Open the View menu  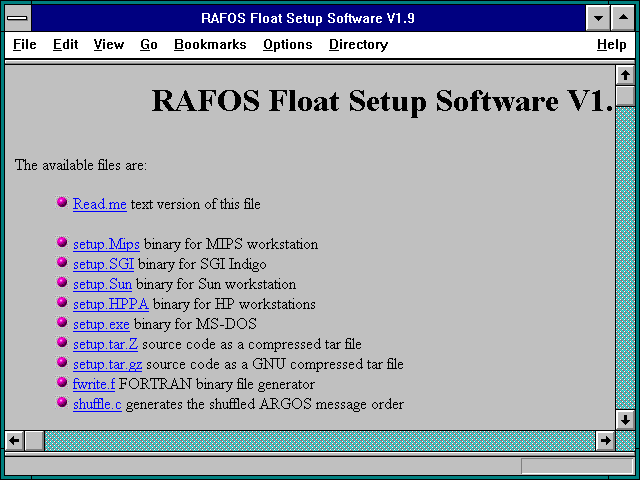(x=109, y=44)
